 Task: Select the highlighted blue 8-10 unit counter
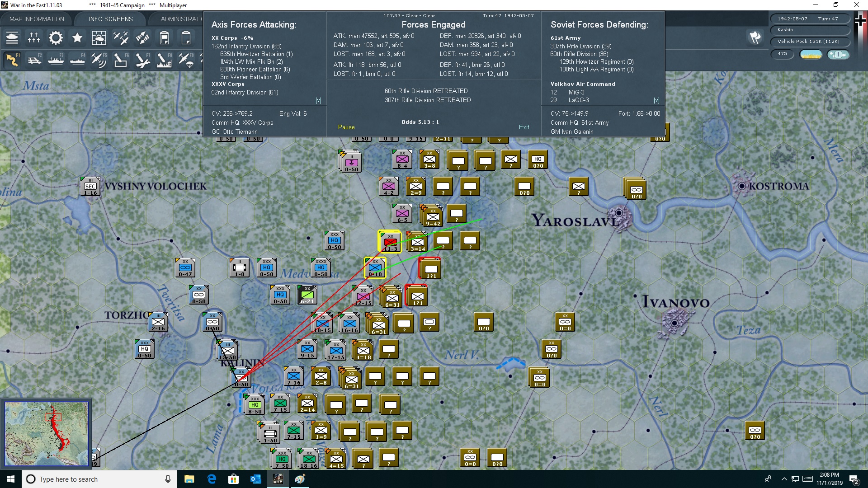point(375,267)
